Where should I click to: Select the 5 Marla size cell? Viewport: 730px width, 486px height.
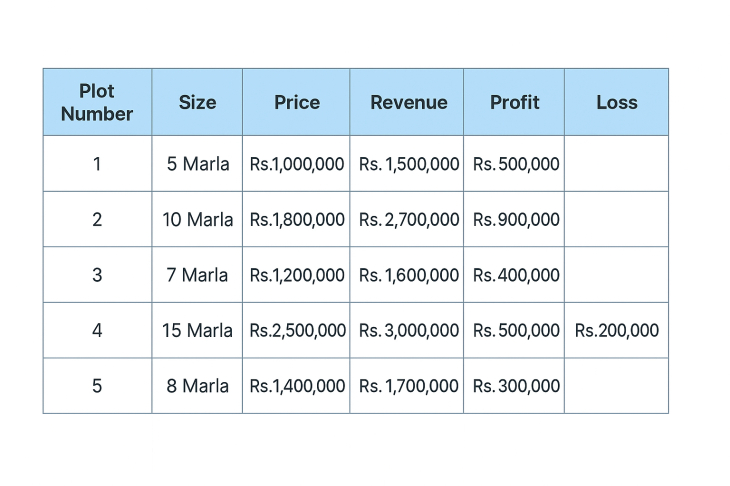pyautogui.click(x=198, y=164)
